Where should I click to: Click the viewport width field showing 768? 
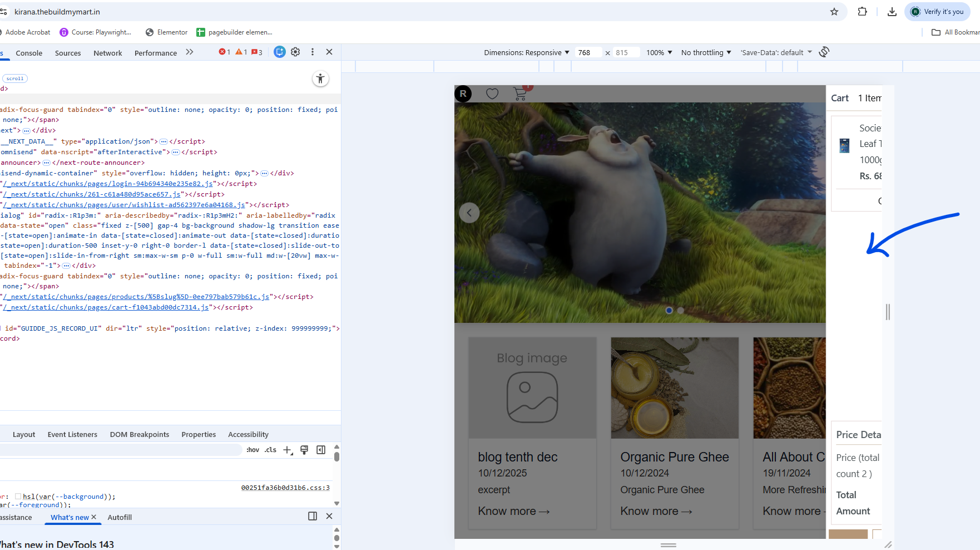[588, 52]
